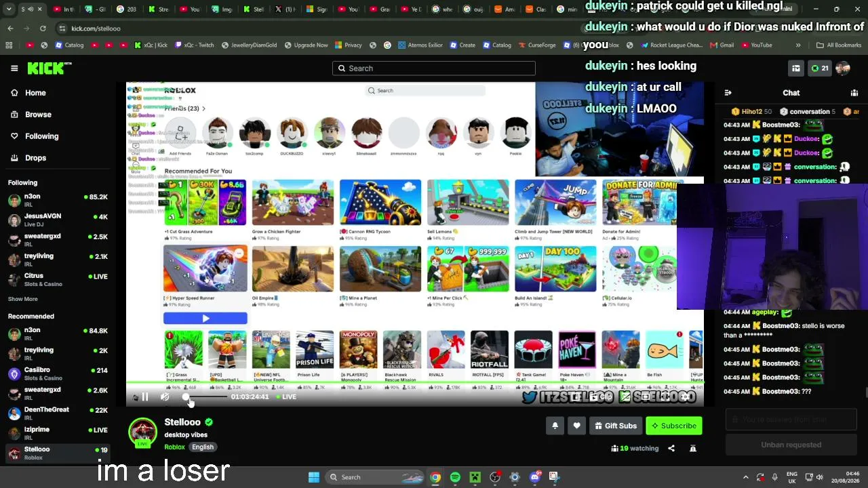Switch to the Microsoft Sign tab
Image resolution: width=868 pixels, height=488 pixels.
coord(315,9)
